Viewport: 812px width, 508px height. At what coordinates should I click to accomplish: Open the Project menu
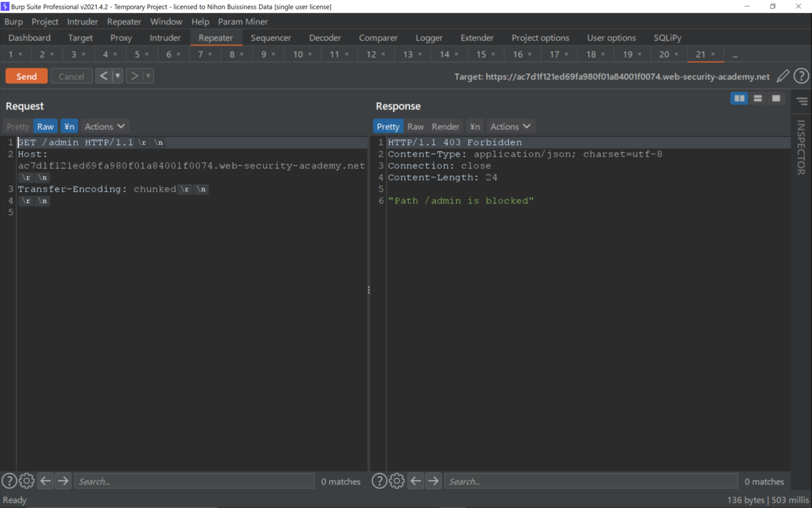point(45,22)
